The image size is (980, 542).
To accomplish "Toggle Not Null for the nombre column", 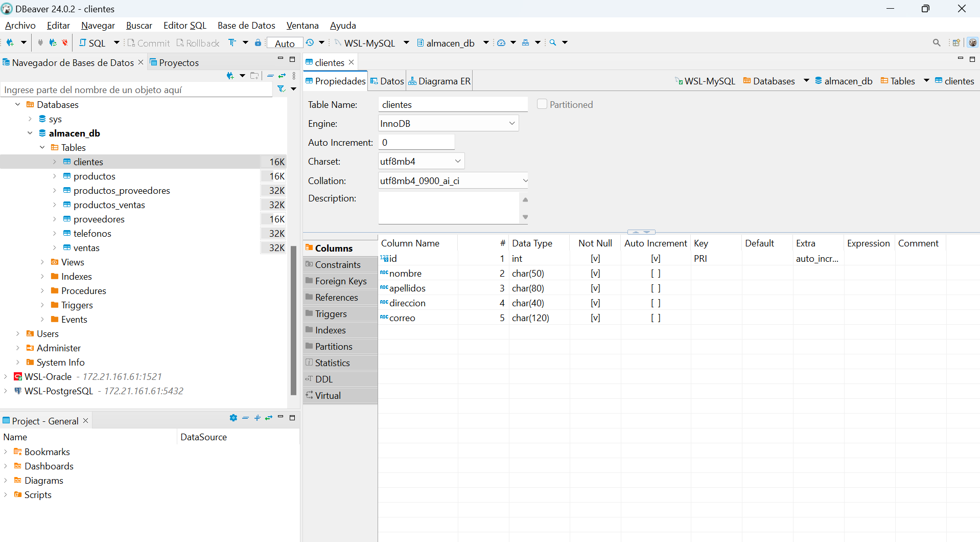I will tap(595, 274).
